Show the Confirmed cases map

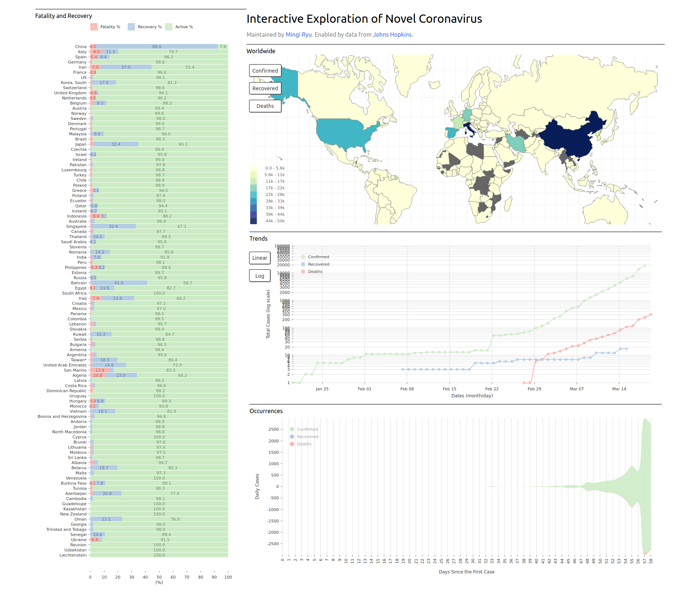point(265,70)
